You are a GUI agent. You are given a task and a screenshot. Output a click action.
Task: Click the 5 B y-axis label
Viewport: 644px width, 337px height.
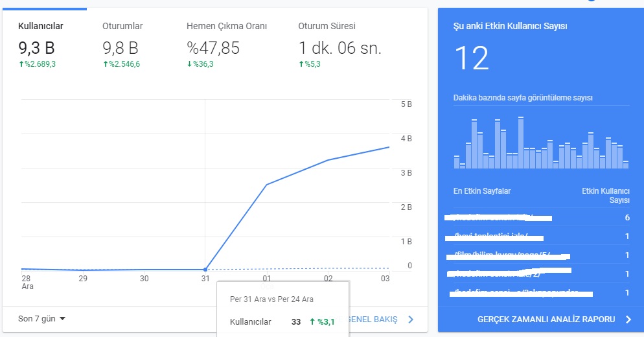tap(406, 104)
